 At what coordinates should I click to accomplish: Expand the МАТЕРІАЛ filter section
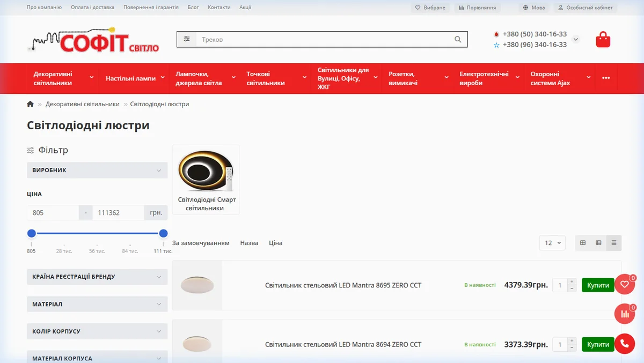point(97,304)
